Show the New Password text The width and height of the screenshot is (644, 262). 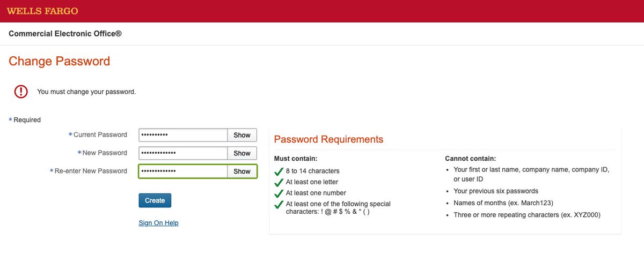[242, 153]
